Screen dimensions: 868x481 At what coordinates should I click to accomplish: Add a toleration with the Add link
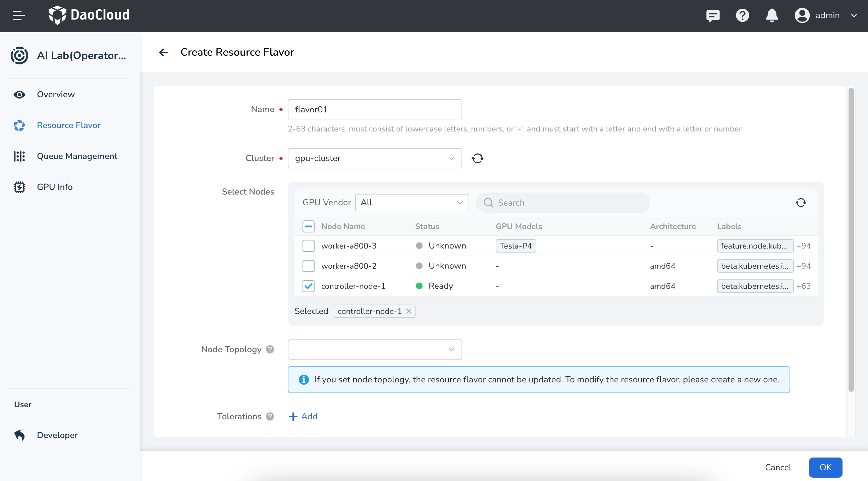[x=303, y=416]
